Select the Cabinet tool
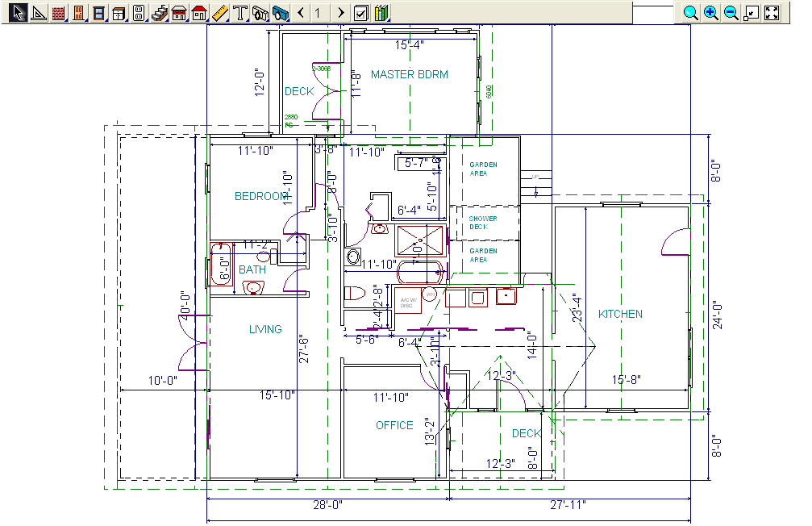Image resolution: width=812 pixels, height=526 pixels. 119,13
